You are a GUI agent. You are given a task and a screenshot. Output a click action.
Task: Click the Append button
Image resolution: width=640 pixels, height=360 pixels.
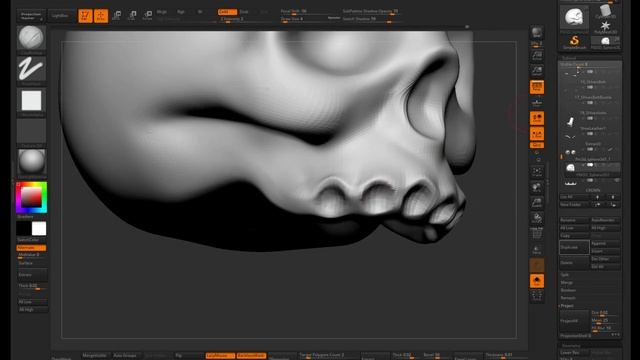click(x=606, y=244)
